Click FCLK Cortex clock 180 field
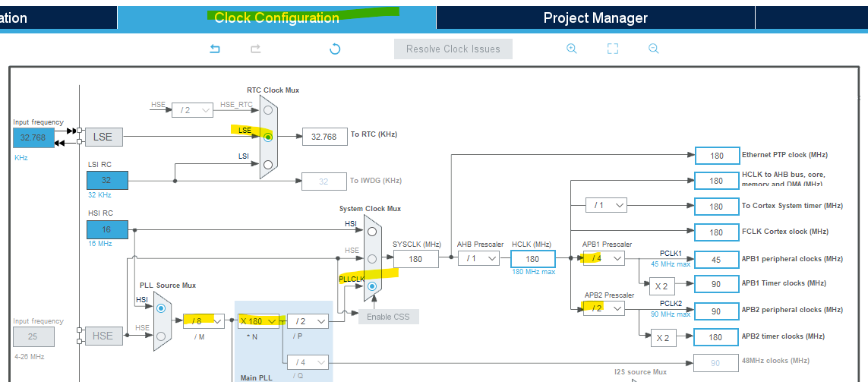The width and height of the screenshot is (868, 382). coord(717,232)
